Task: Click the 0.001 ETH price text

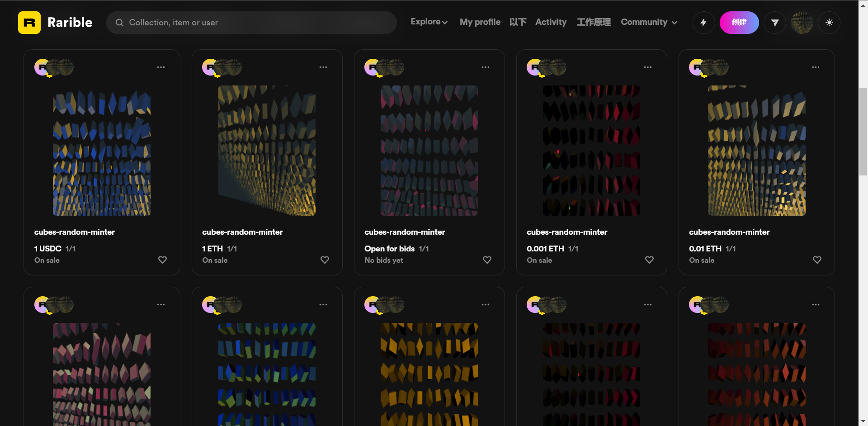Action: pyautogui.click(x=545, y=249)
